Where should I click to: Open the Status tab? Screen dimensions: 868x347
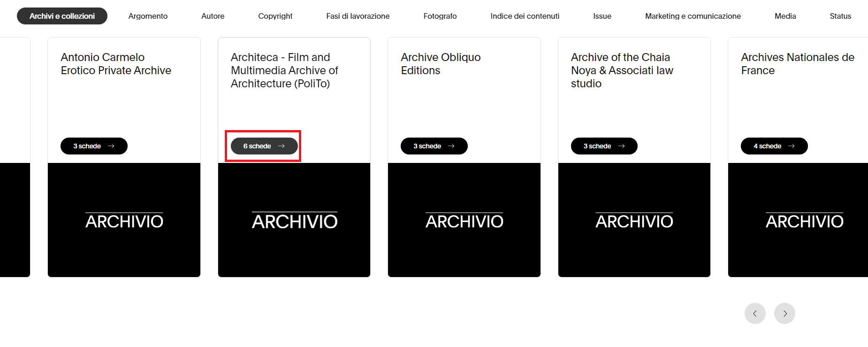(x=840, y=16)
